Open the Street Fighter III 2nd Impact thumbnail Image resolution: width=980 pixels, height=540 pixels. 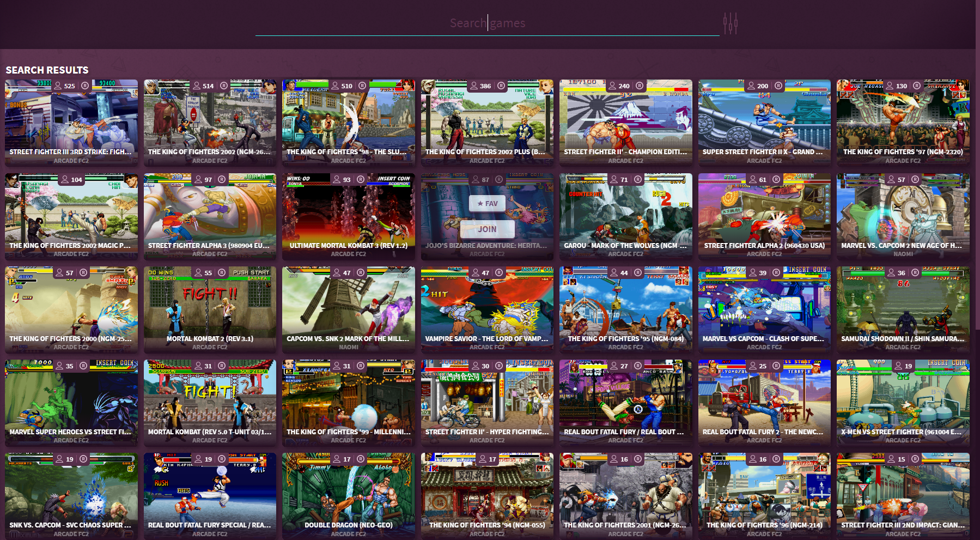[x=903, y=496]
